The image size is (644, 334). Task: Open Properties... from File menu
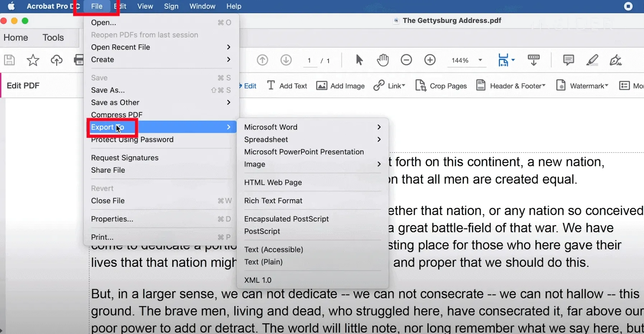coord(161,219)
